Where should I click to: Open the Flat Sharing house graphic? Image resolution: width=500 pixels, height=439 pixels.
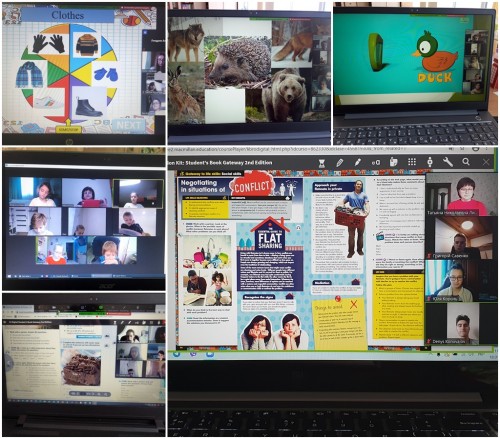click(270, 234)
